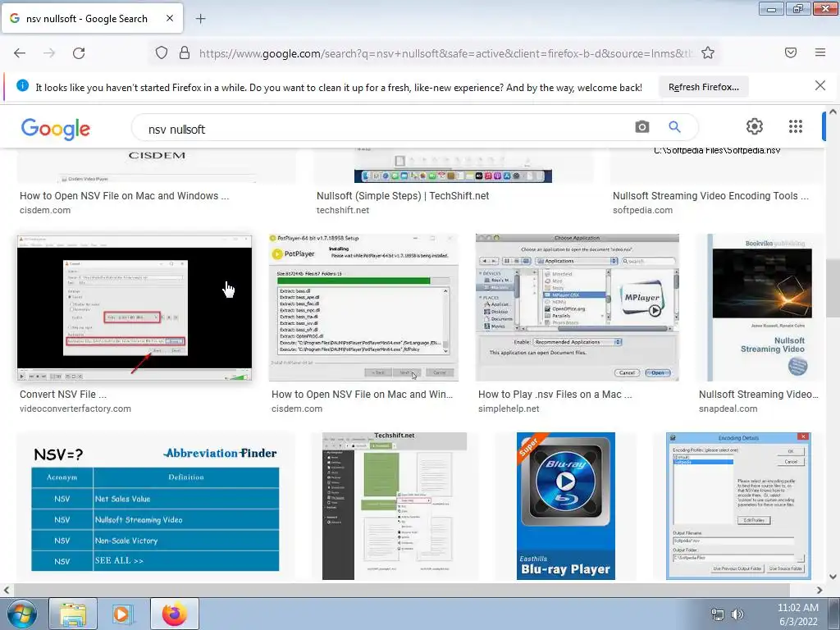The height and width of the screenshot is (630, 840).
Task: Click the page's vertical scrollbar thumb
Action: (x=833, y=290)
